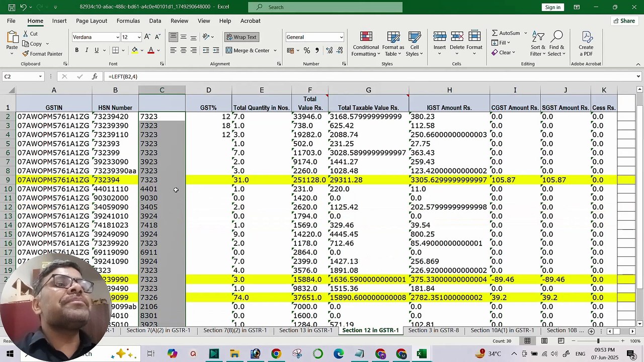This screenshot has width=644, height=362.
Task: Center the text horizontally
Action: click(183, 50)
